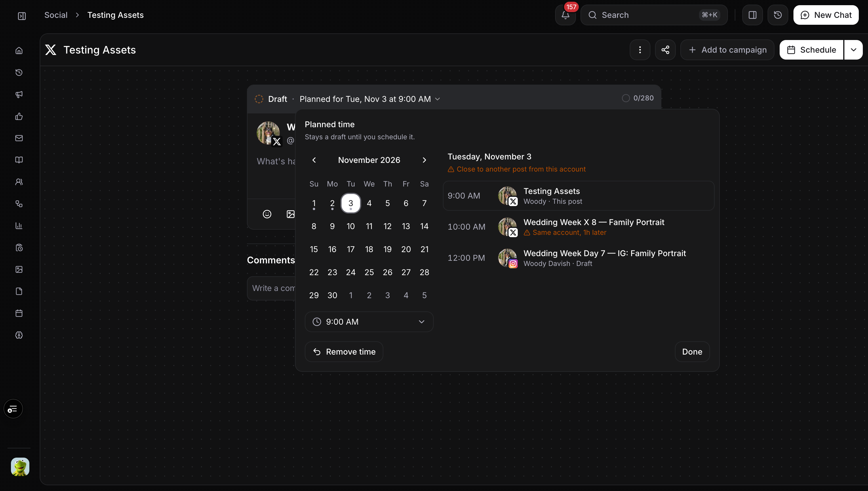The width and height of the screenshot is (868, 491).
Task: Open the Wedding Week X 8 post entry
Action: click(578, 227)
